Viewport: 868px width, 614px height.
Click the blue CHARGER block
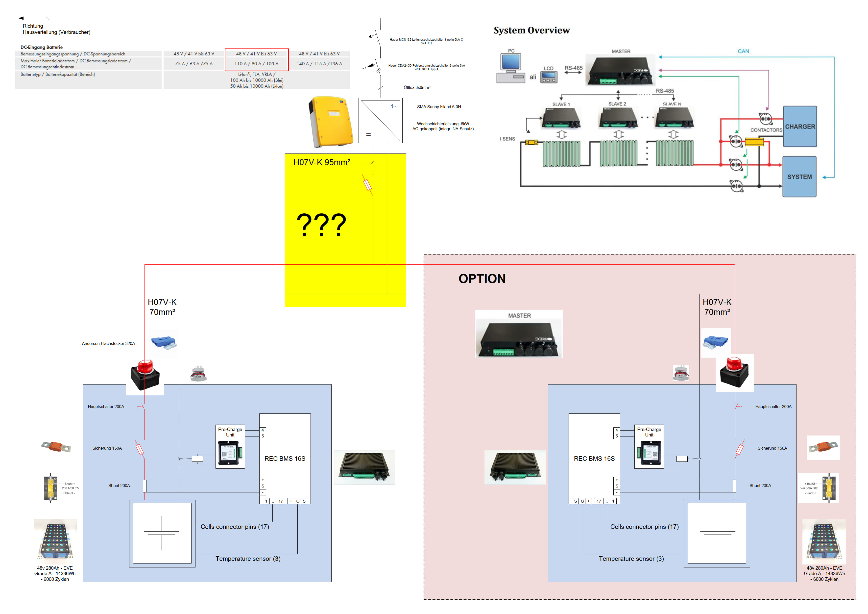[x=800, y=126]
